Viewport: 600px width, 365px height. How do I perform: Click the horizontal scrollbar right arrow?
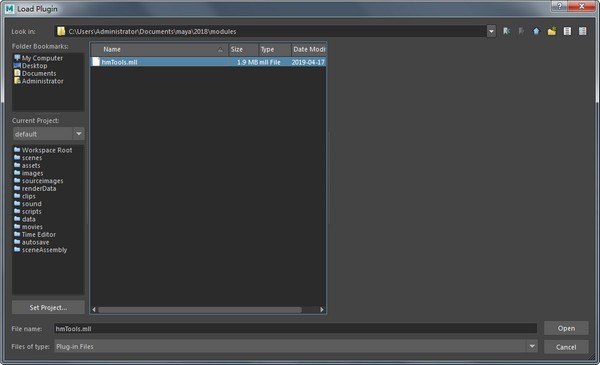pyautogui.click(x=322, y=310)
